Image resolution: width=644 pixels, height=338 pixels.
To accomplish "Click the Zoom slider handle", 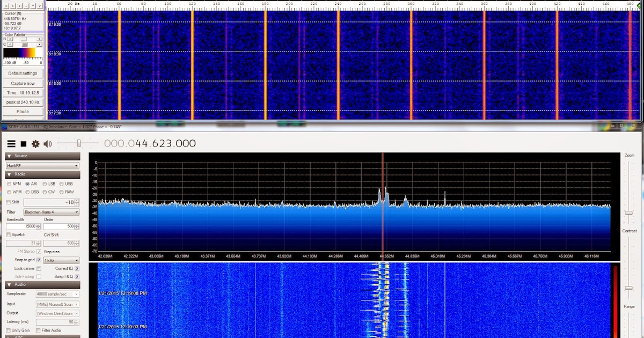I will (x=628, y=213).
